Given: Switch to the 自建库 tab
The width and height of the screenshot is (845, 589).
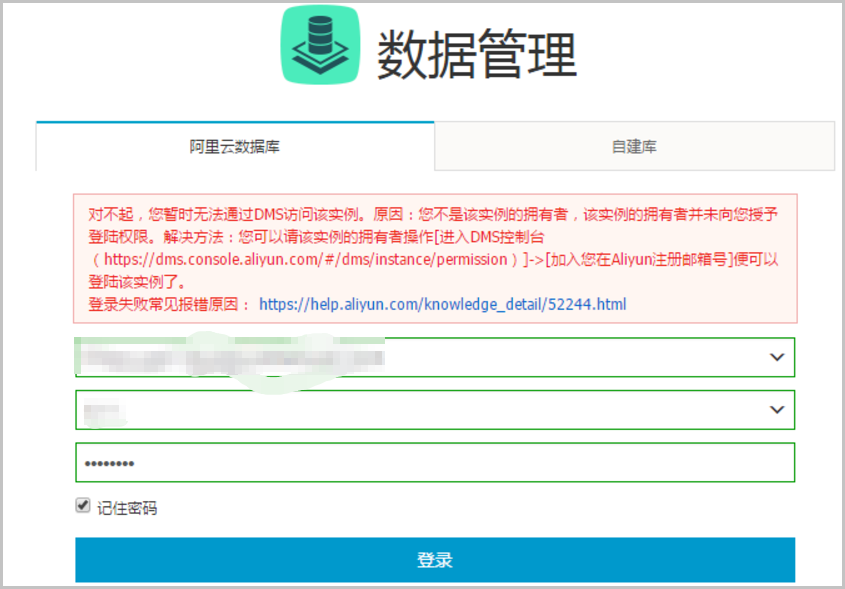Looking at the screenshot, I should tap(634, 147).
